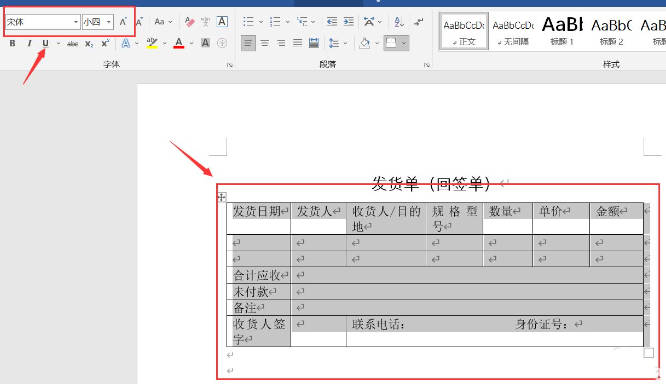Click the 单价 header cell
666x384 pixels.
(x=561, y=218)
